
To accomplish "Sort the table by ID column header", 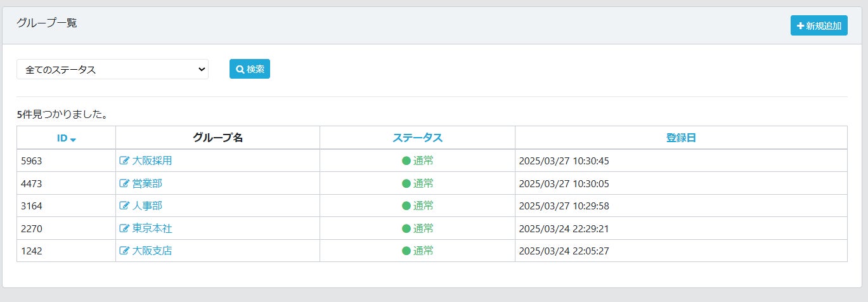I will (x=62, y=138).
